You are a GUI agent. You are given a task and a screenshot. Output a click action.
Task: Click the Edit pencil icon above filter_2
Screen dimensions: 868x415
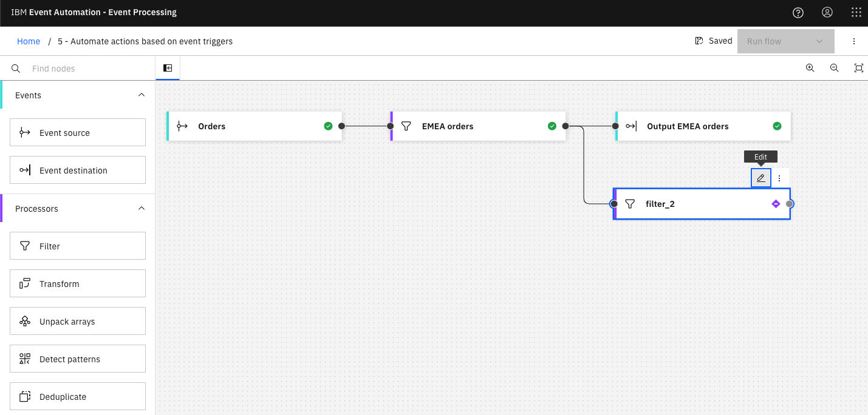pos(760,178)
